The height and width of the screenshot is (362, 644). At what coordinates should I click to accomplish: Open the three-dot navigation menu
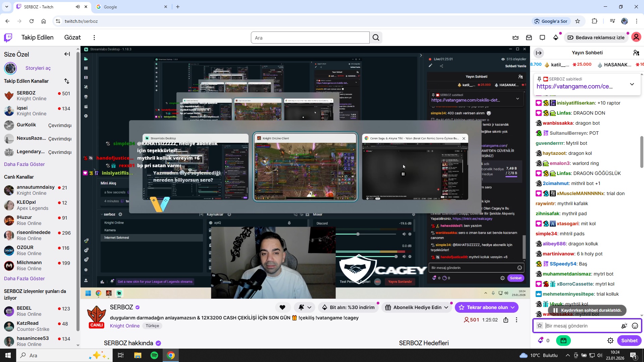94,38
